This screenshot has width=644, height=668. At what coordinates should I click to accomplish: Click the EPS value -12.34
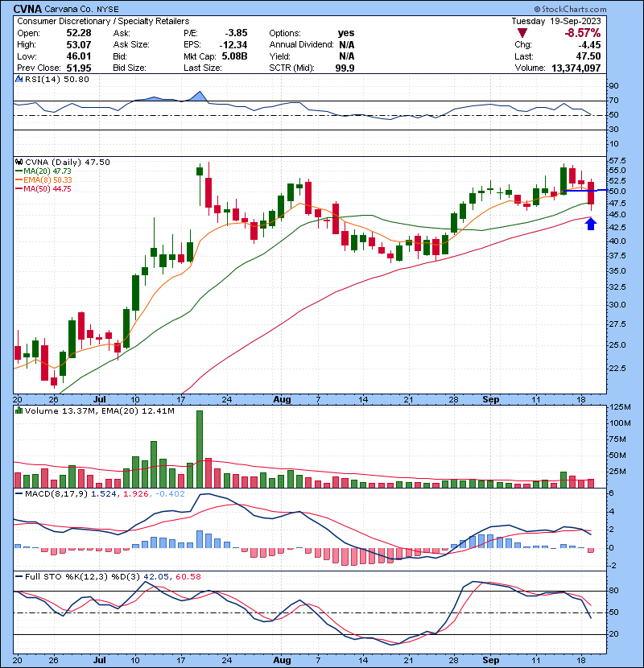233,45
